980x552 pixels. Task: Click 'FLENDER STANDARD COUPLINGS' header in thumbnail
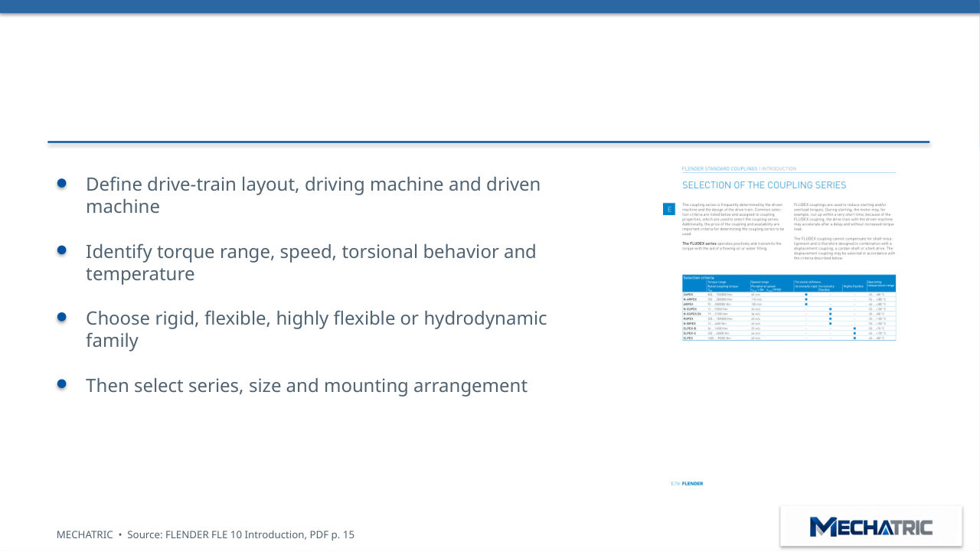click(720, 168)
